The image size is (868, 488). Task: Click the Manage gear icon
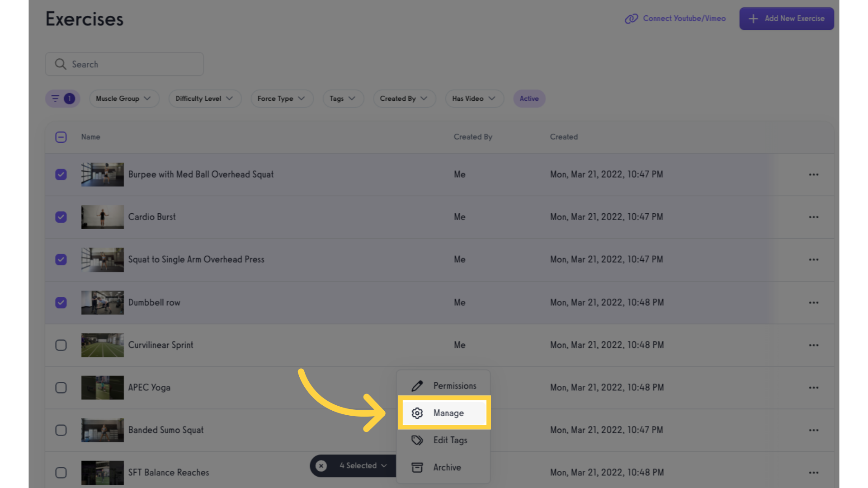pos(417,413)
